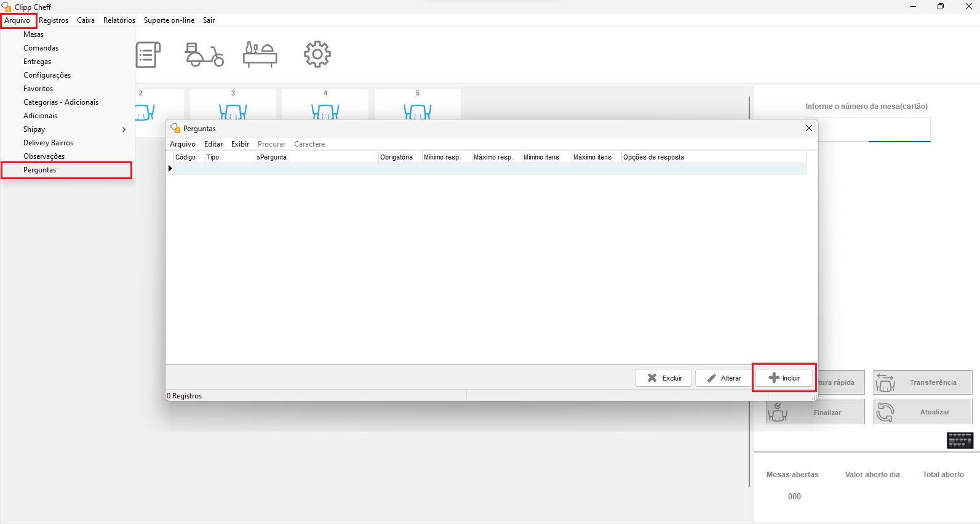This screenshot has height=524, width=980.
Task: Open the on-screen keyboard icon
Action: 960,440
